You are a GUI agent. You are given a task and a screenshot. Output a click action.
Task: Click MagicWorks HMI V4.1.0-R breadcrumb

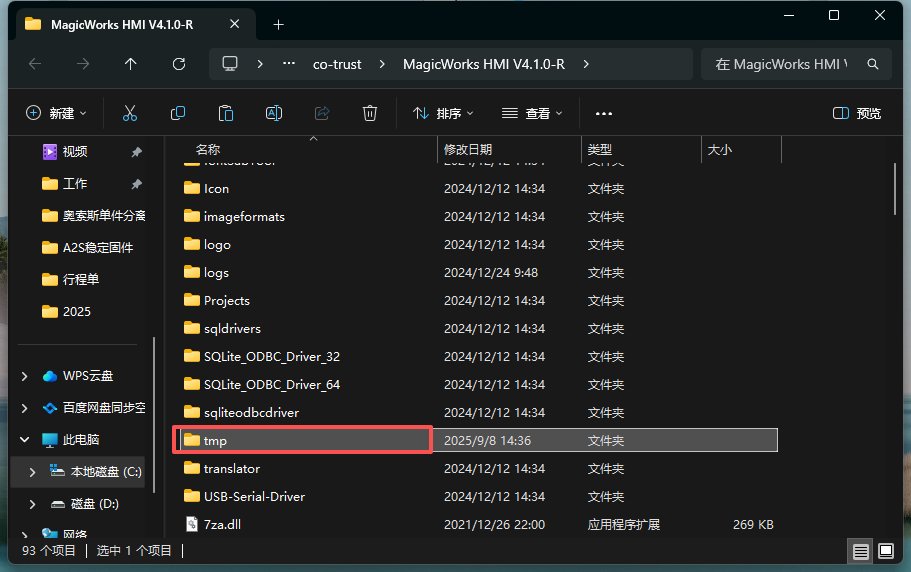pos(484,64)
